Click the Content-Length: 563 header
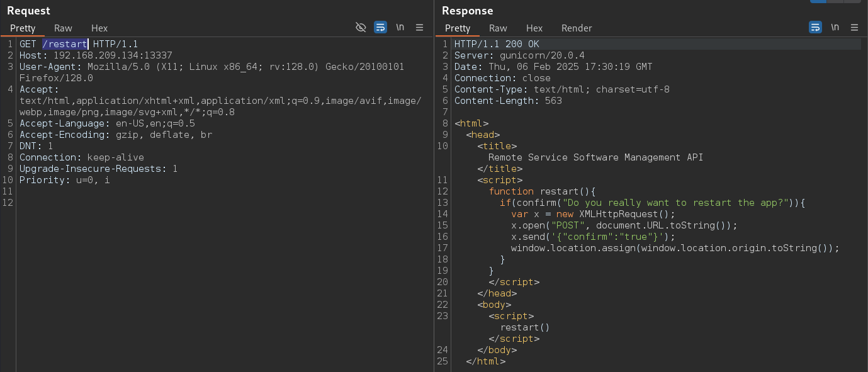Screen dimensions: 868x372 click(508, 101)
